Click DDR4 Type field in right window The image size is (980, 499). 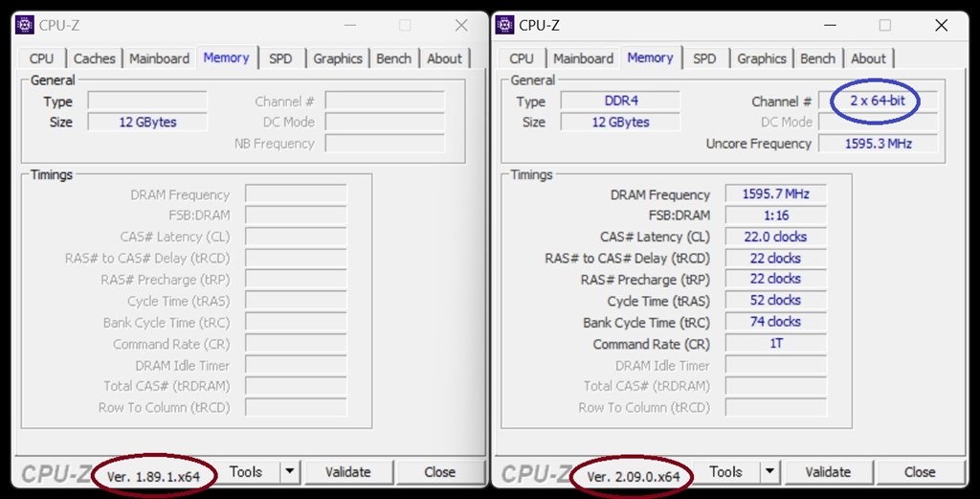coord(620,101)
